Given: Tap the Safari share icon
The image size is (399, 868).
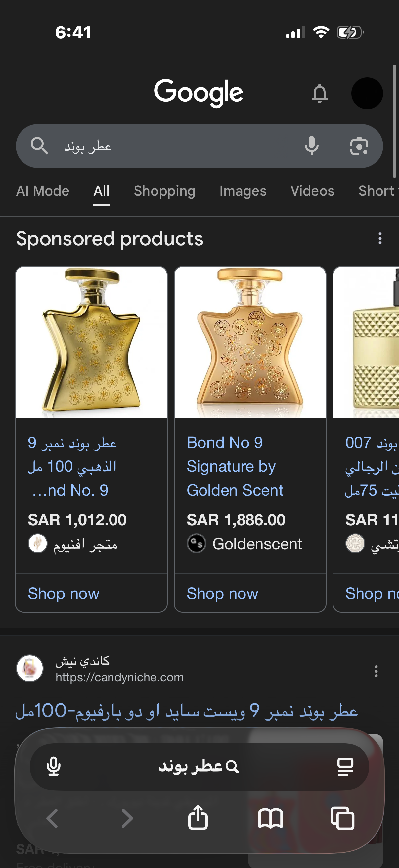Looking at the screenshot, I should (x=198, y=817).
